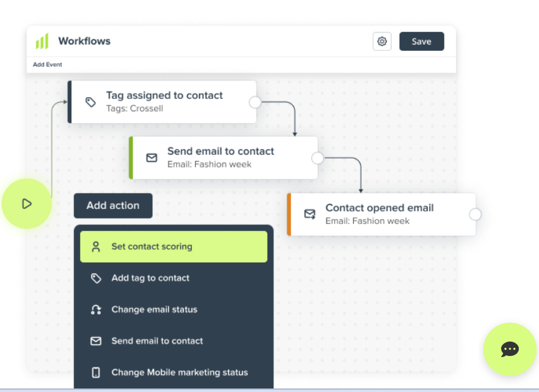Click the Add Event link
The image size is (539, 392).
coord(47,65)
